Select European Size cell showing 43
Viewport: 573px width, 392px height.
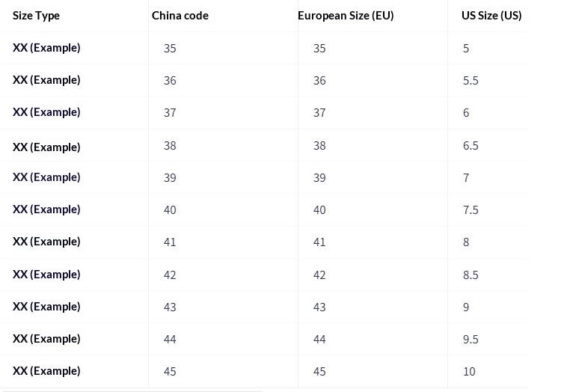click(319, 307)
